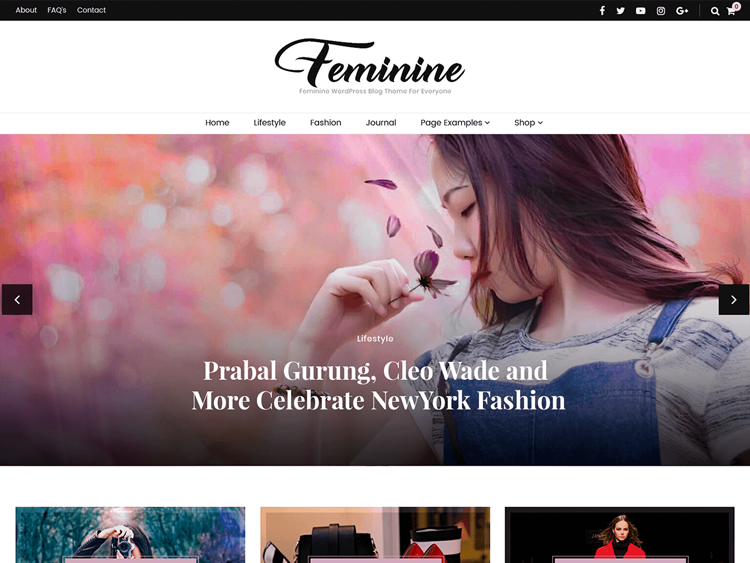
Task: Open the Google Plus social icon
Action: (x=682, y=11)
